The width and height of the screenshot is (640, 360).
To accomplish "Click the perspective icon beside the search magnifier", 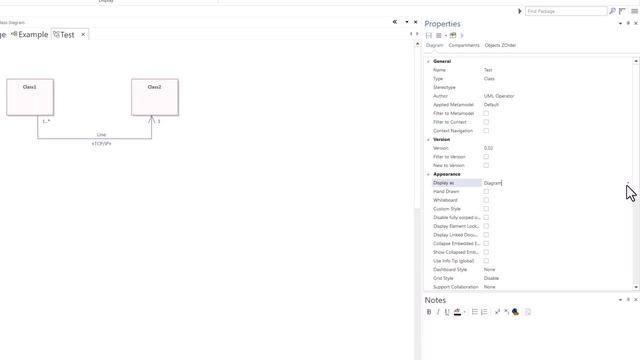I will (622, 11).
